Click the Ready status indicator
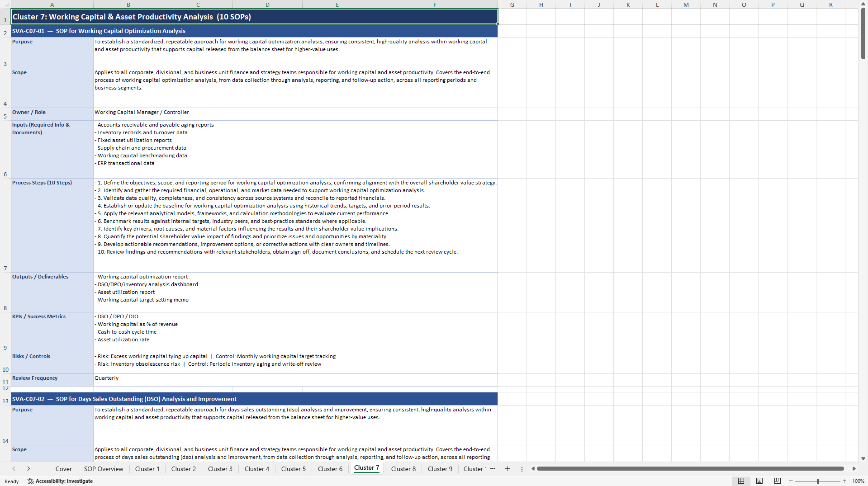The height and width of the screenshot is (486, 868). [x=11, y=481]
